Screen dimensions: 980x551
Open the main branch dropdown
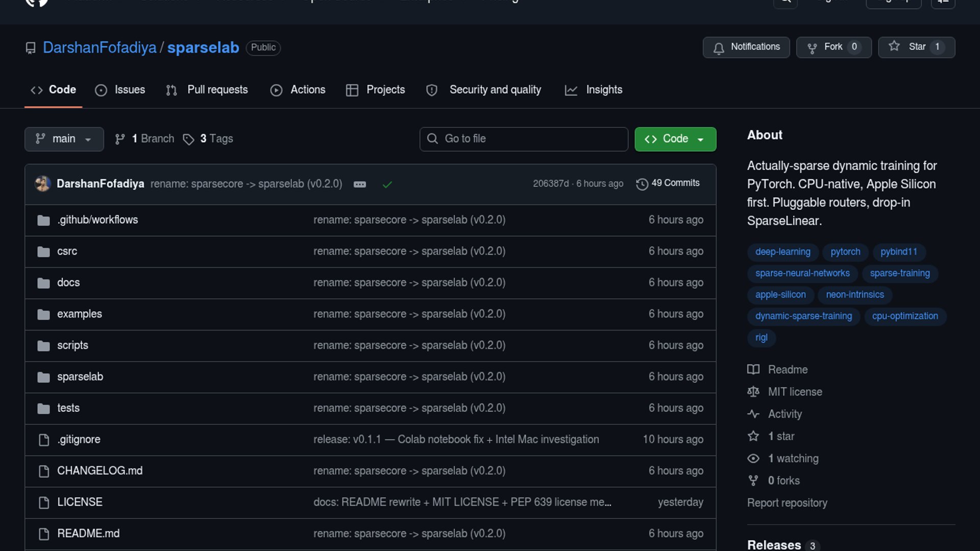(x=64, y=139)
